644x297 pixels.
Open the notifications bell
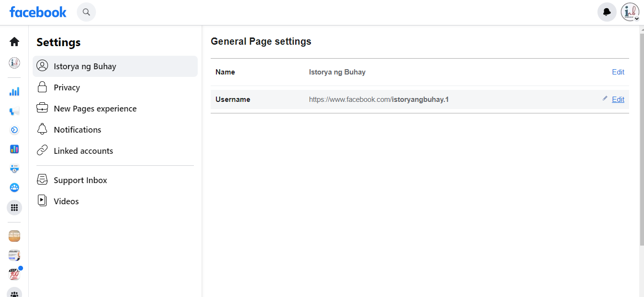tap(607, 12)
